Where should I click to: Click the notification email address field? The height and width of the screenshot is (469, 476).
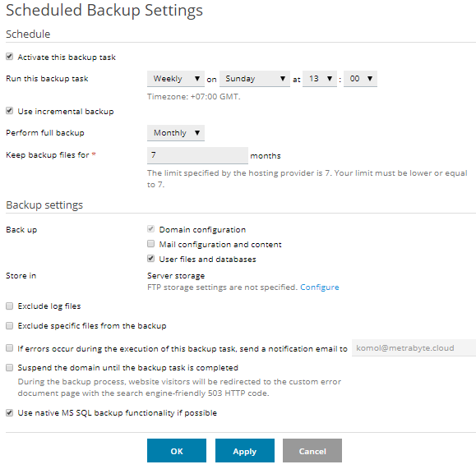click(x=414, y=348)
